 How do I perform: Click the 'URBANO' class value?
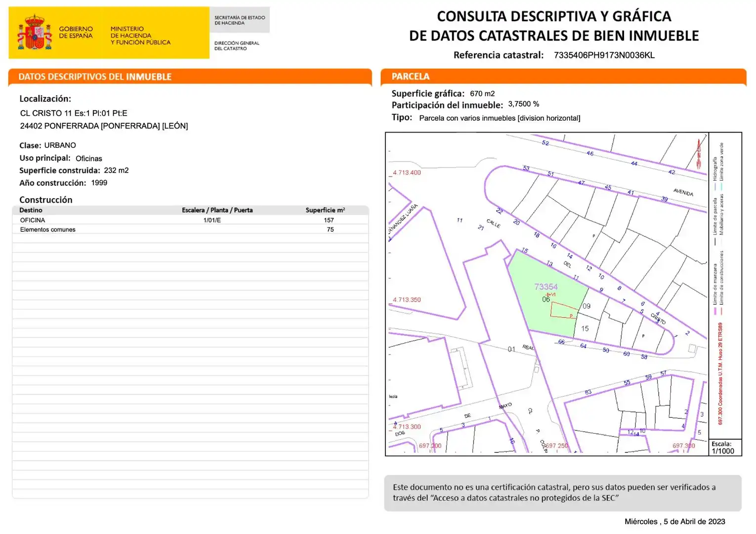pos(60,145)
